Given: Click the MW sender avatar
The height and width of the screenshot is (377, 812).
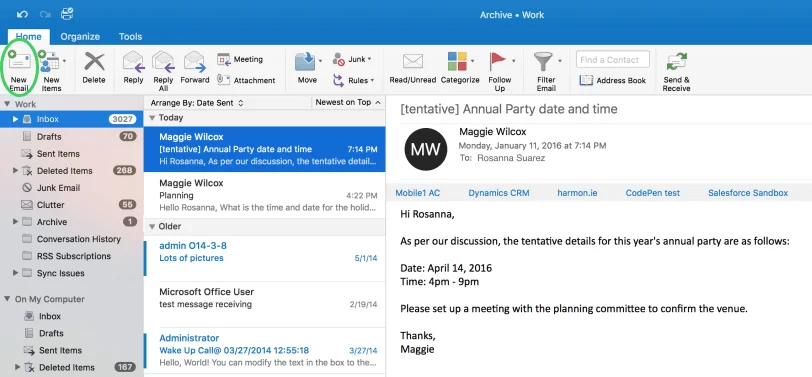Looking at the screenshot, I should click(x=426, y=149).
